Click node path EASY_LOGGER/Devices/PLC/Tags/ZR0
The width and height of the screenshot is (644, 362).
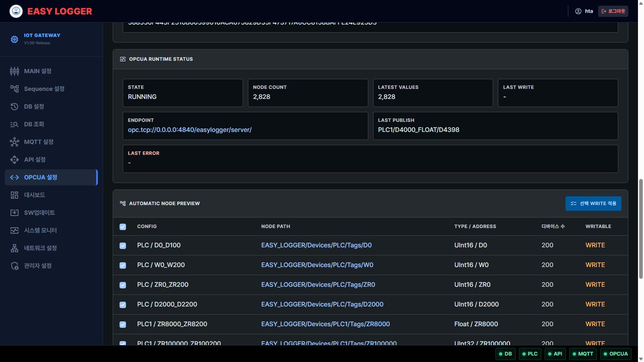tap(318, 285)
